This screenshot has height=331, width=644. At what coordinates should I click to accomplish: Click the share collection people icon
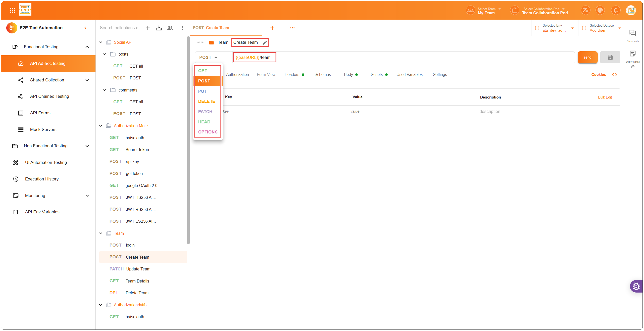click(170, 28)
